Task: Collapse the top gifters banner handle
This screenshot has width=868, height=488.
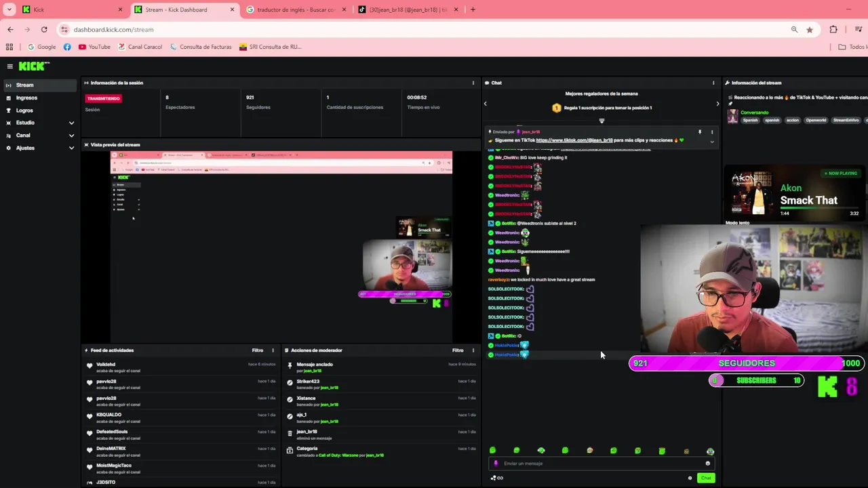Action: tap(601, 121)
